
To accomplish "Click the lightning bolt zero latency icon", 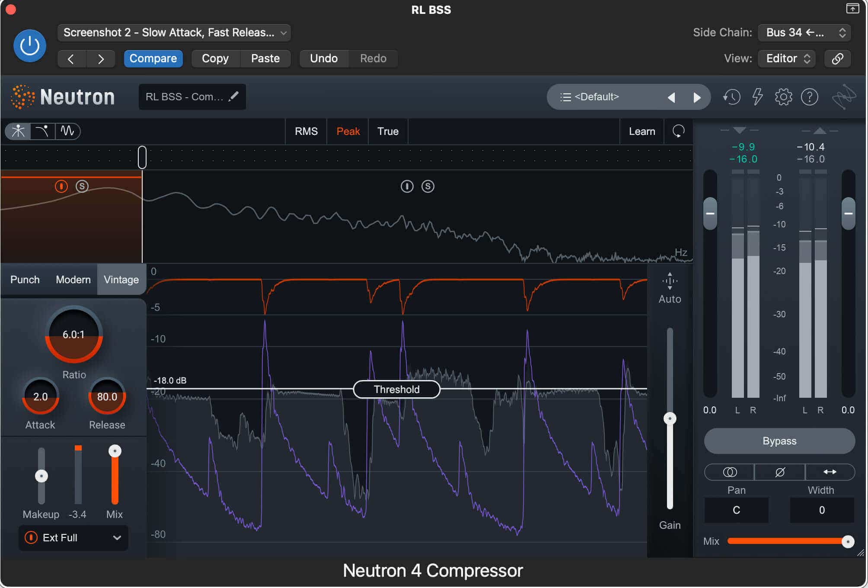I will click(757, 97).
